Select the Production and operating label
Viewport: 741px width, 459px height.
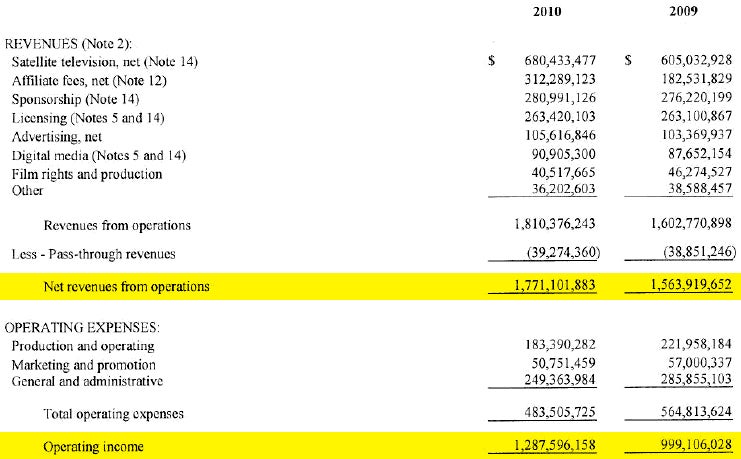coord(83,346)
